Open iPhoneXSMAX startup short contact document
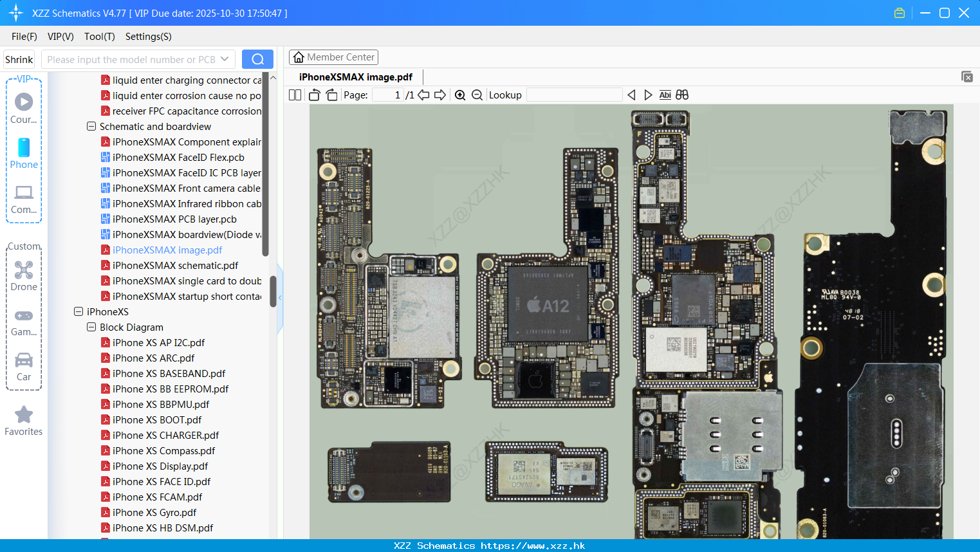 coord(181,296)
